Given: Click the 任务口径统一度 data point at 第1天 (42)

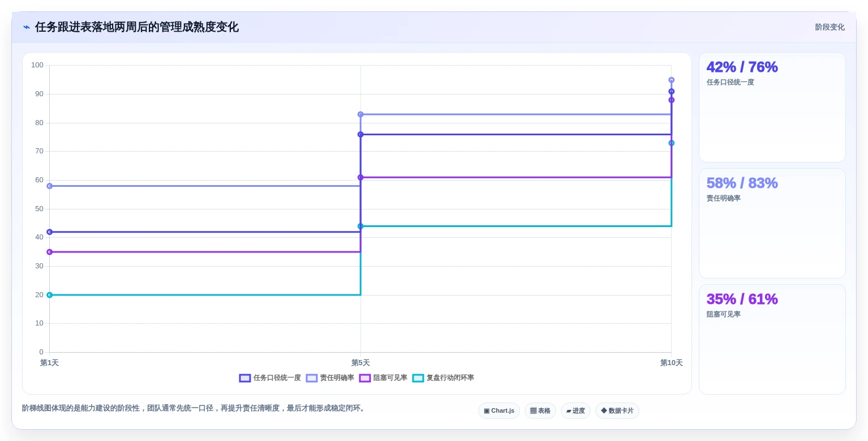Looking at the screenshot, I should click(x=50, y=232).
